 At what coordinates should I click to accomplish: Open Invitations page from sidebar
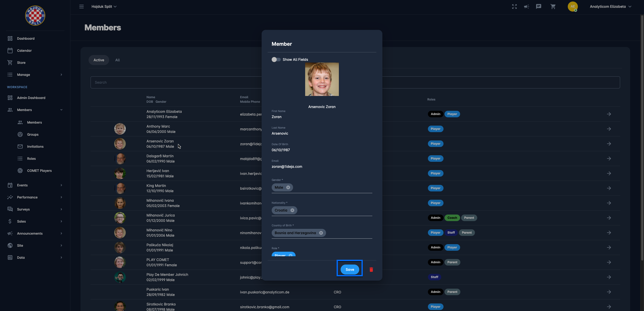coord(35,146)
